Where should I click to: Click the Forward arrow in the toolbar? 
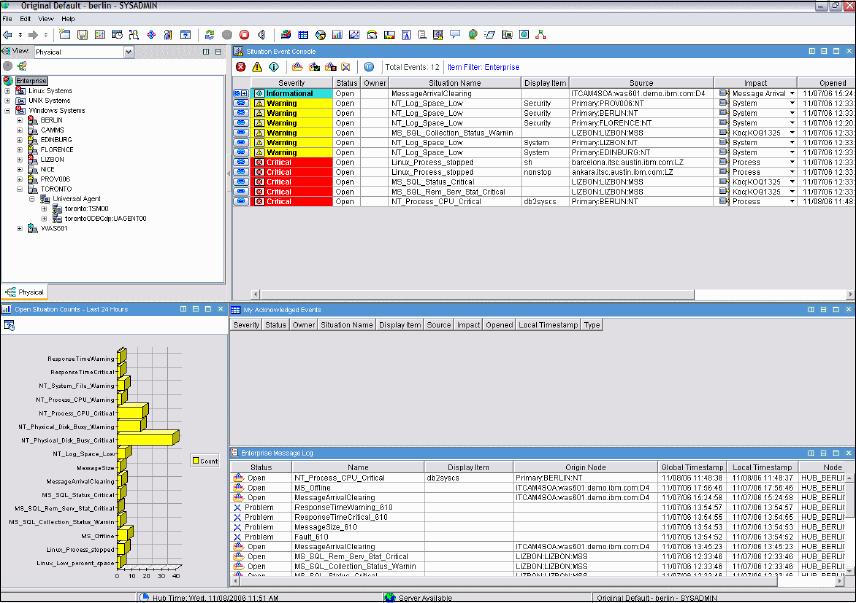pyautogui.click(x=33, y=35)
